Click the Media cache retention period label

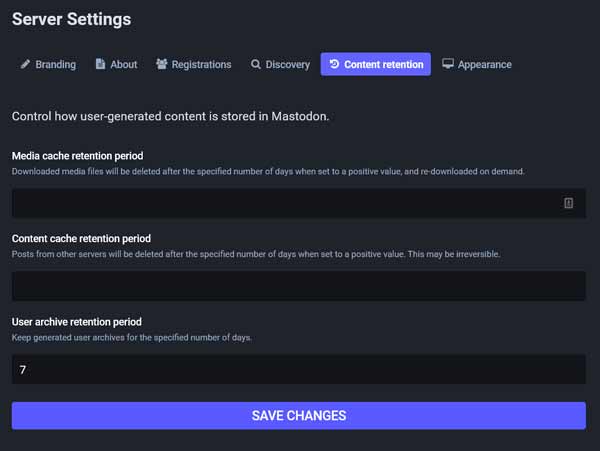click(78, 156)
